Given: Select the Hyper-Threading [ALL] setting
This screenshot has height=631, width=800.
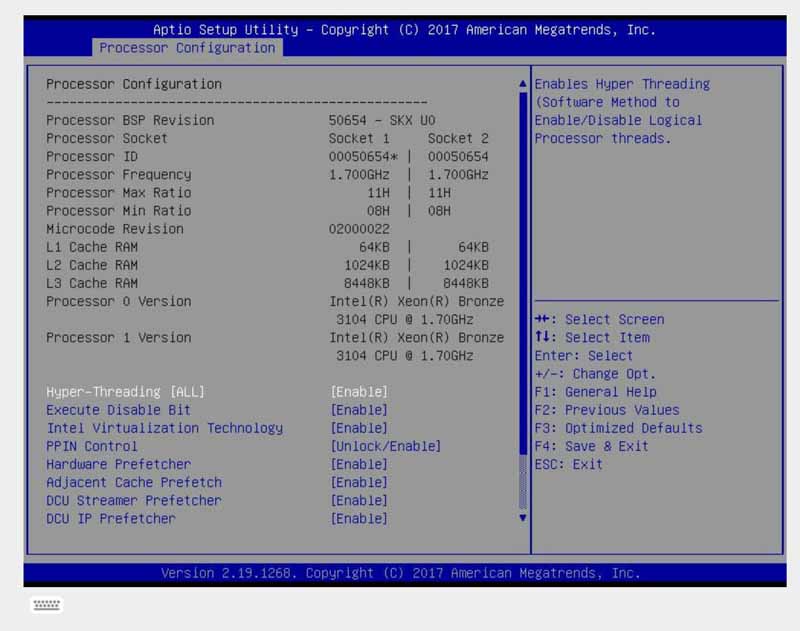Looking at the screenshot, I should tap(125, 392).
